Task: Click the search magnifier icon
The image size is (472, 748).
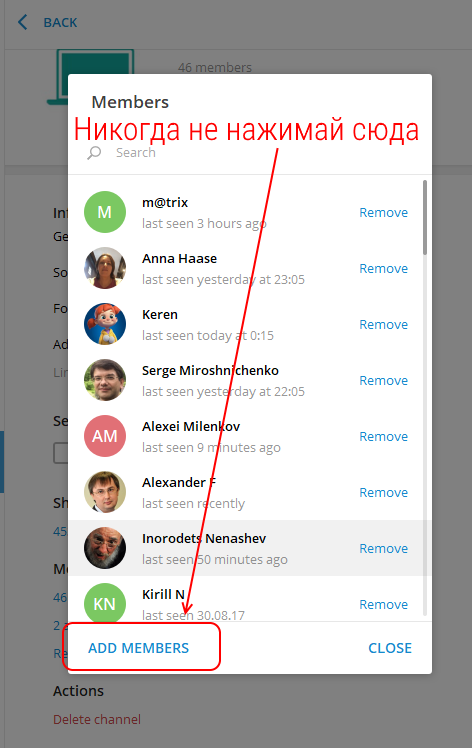Action: 94,153
